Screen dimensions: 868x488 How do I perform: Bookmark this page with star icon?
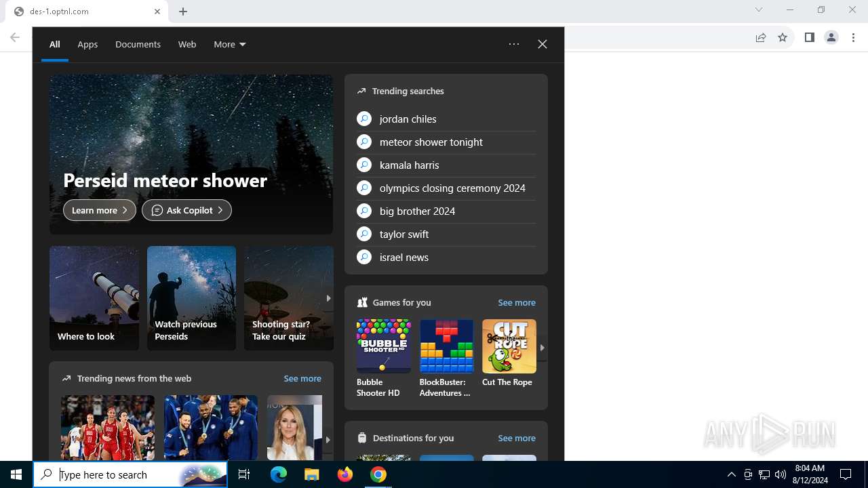783,37
